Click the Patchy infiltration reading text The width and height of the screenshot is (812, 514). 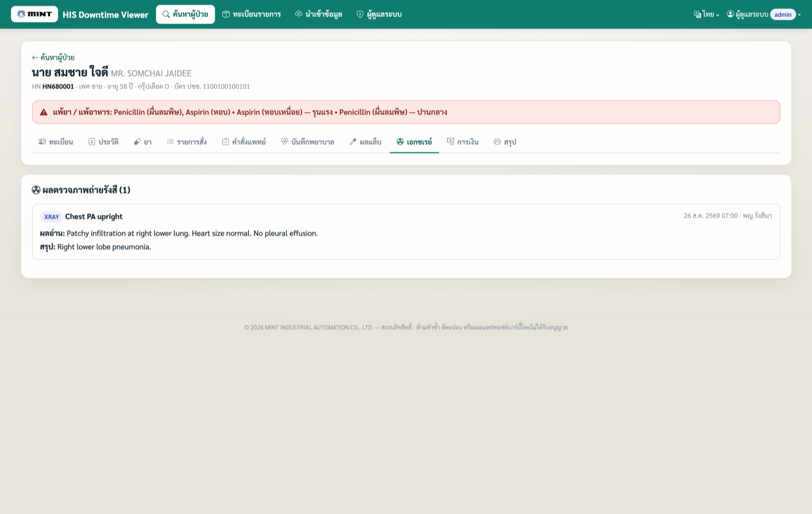(x=192, y=233)
